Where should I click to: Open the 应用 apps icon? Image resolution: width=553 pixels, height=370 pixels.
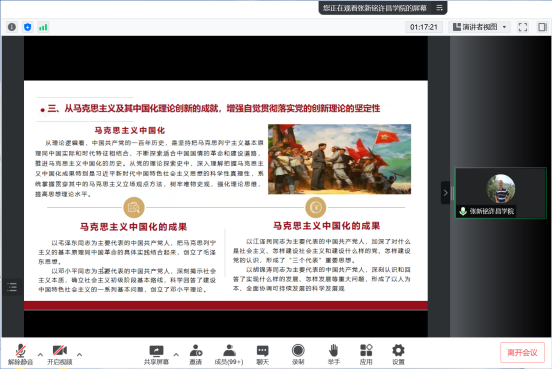(x=366, y=354)
